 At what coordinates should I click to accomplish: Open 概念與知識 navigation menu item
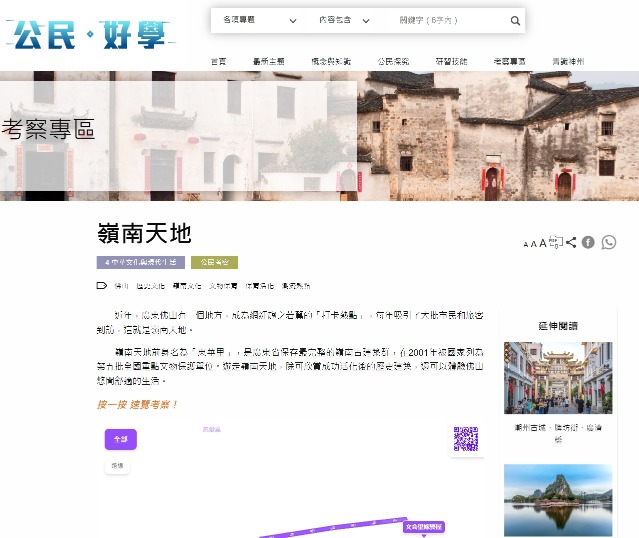coord(331,62)
